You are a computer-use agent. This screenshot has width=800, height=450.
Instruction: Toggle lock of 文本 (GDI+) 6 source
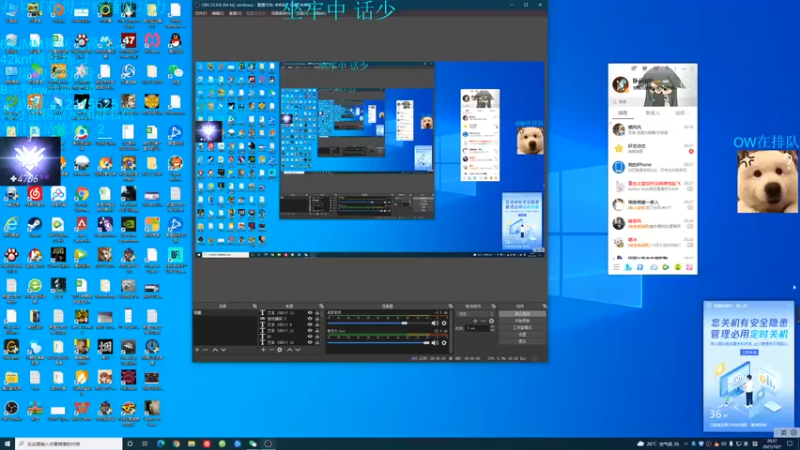click(317, 324)
